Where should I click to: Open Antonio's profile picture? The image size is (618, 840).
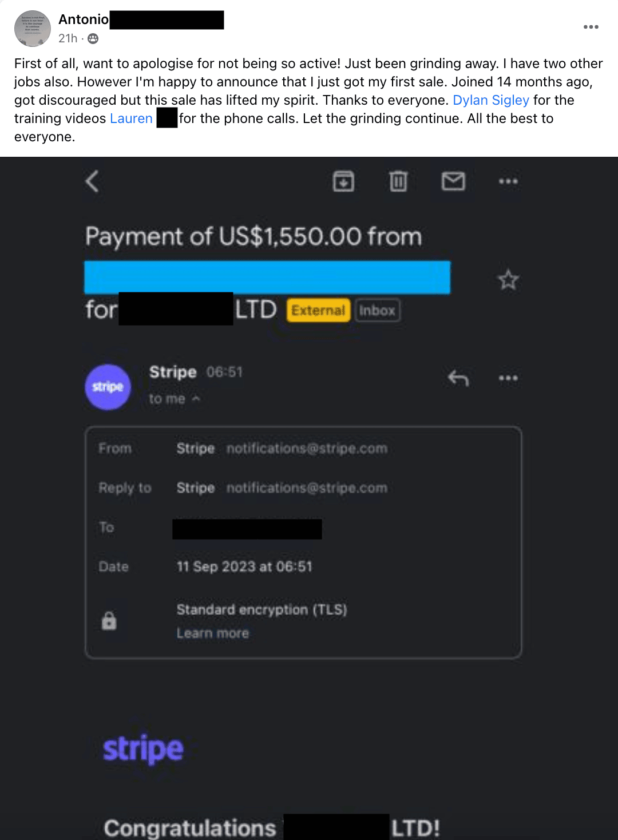click(x=33, y=29)
